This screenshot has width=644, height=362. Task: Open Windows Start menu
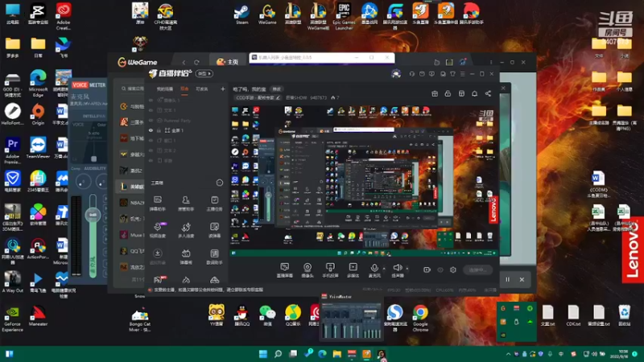pos(263,354)
